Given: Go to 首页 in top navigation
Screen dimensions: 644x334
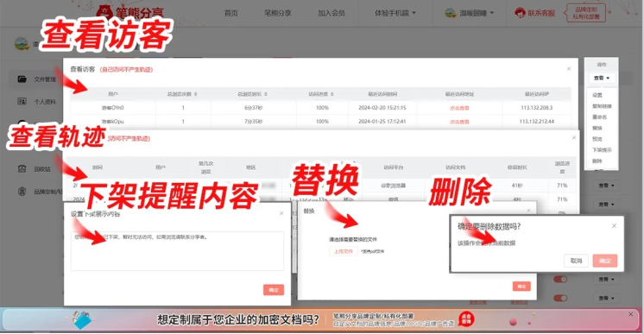Looking at the screenshot, I should click(230, 13).
